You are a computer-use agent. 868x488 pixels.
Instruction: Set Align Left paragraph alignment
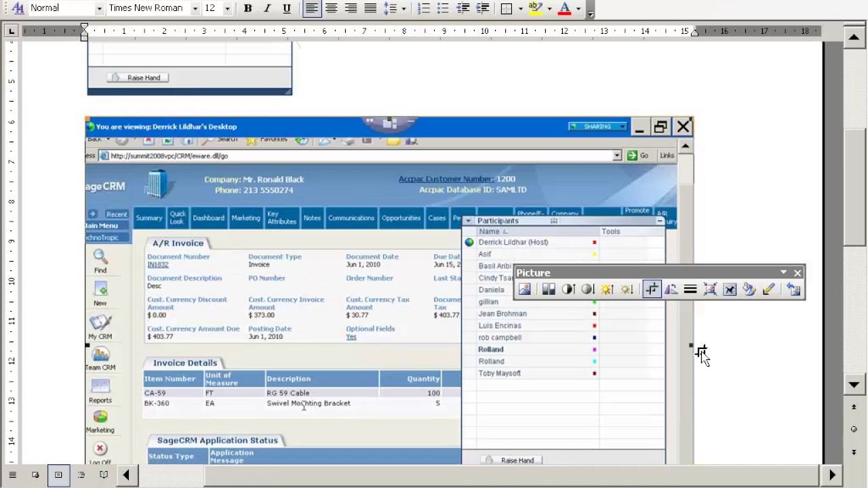click(312, 8)
